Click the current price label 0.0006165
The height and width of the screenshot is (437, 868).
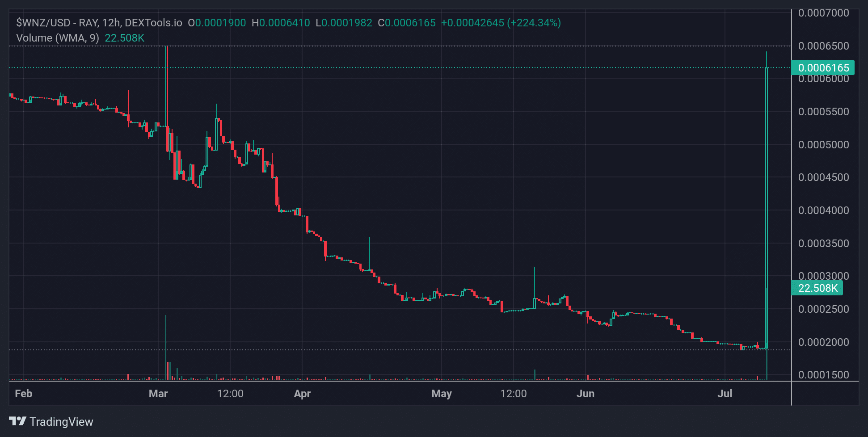click(823, 68)
